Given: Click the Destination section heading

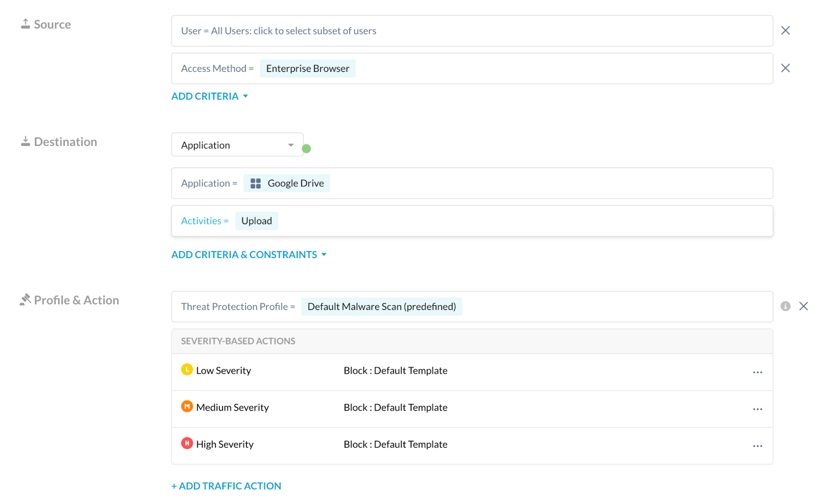Looking at the screenshot, I should point(65,142).
